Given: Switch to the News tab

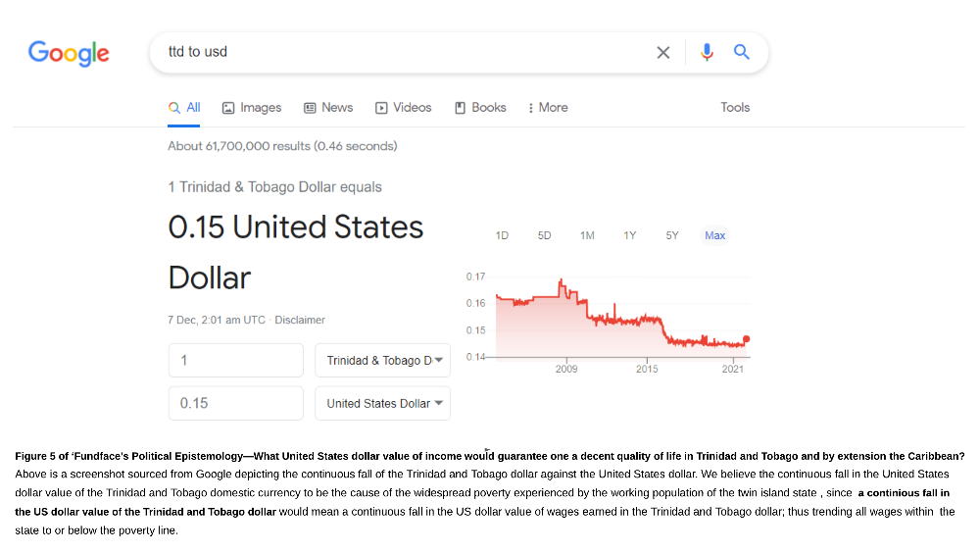Looking at the screenshot, I should coord(328,108).
